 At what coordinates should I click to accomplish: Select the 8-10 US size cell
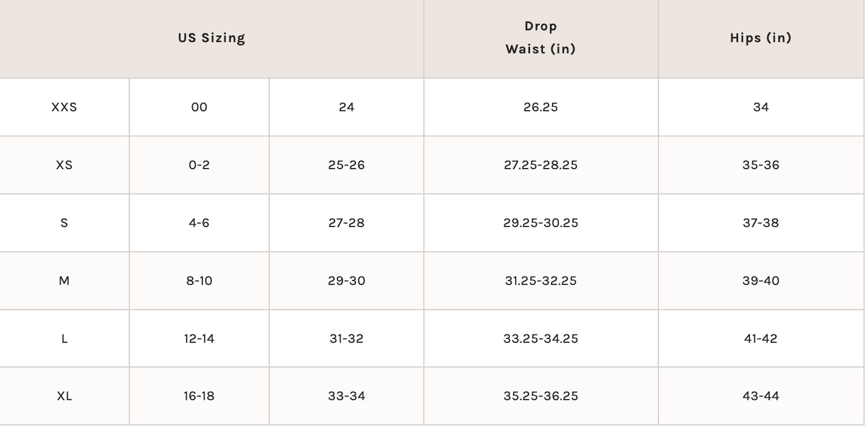(199, 281)
